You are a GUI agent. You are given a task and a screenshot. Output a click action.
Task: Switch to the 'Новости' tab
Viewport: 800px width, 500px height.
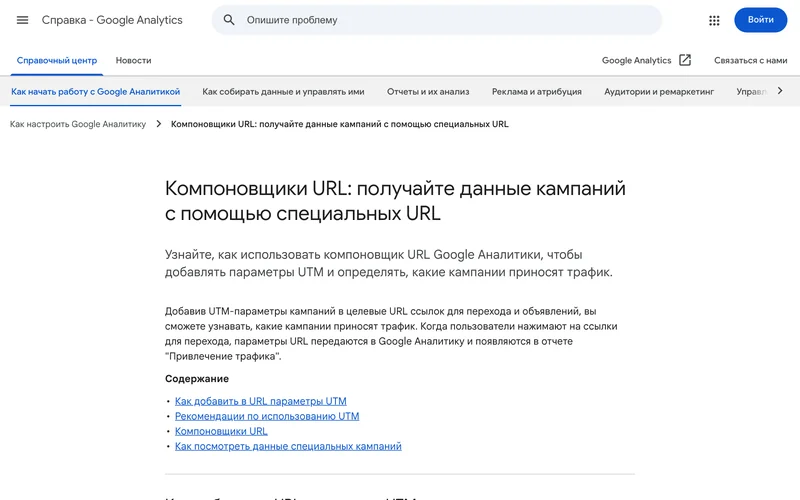coord(134,60)
